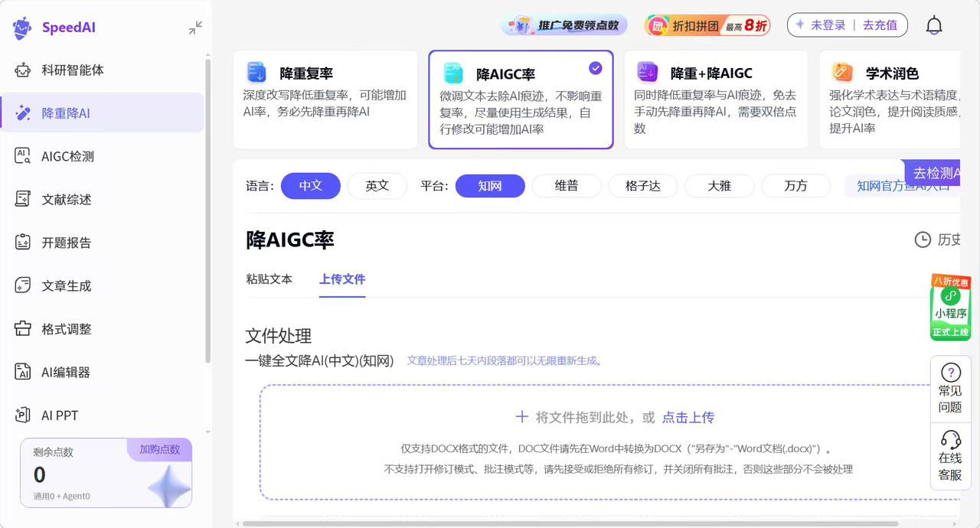The width and height of the screenshot is (980, 528).
Task: Click 未登录 to log in
Action: 828,25
